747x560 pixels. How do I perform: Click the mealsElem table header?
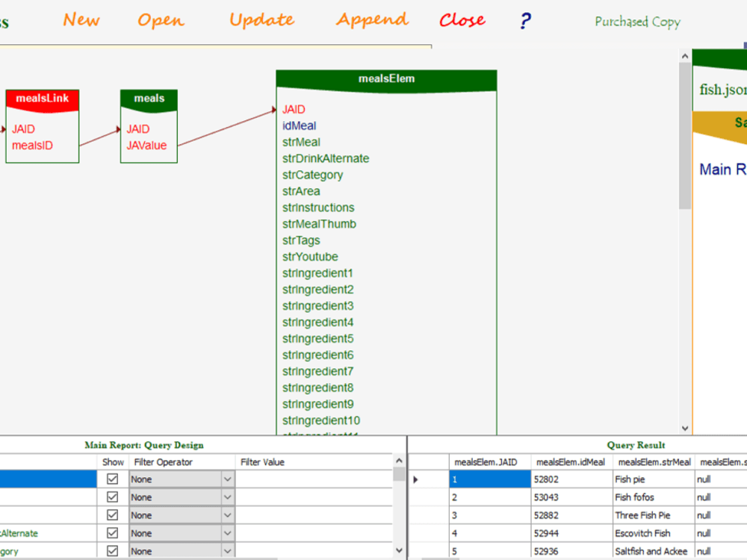click(386, 78)
